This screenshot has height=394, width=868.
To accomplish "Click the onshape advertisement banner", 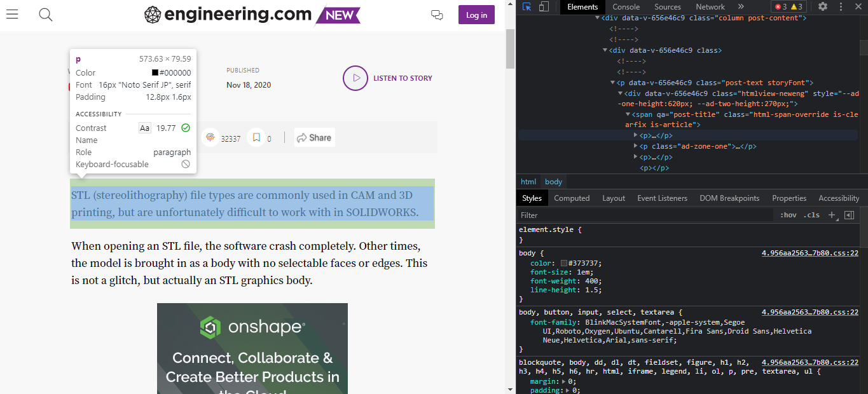I will [x=252, y=348].
